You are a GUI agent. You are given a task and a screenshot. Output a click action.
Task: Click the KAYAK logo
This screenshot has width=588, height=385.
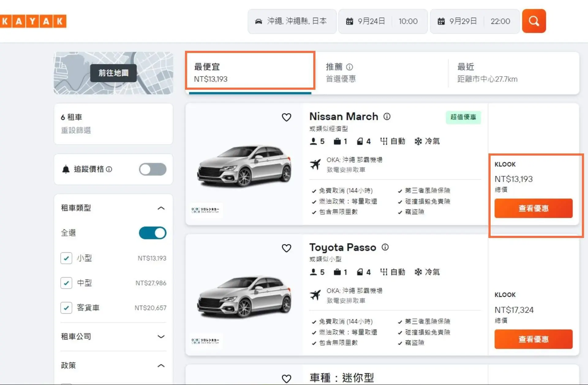[33, 21]
